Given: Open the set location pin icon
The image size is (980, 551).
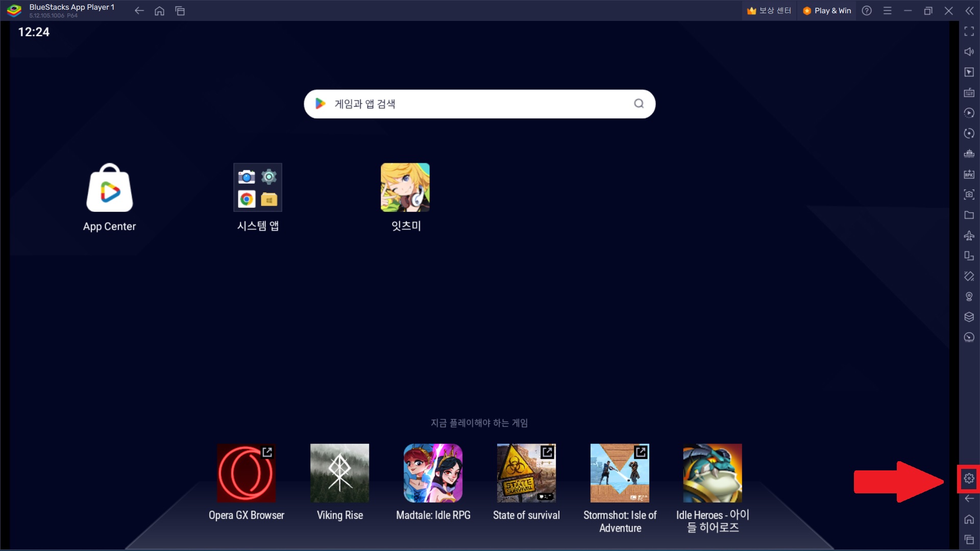Looking at the screenshot, I should [969, 297].
